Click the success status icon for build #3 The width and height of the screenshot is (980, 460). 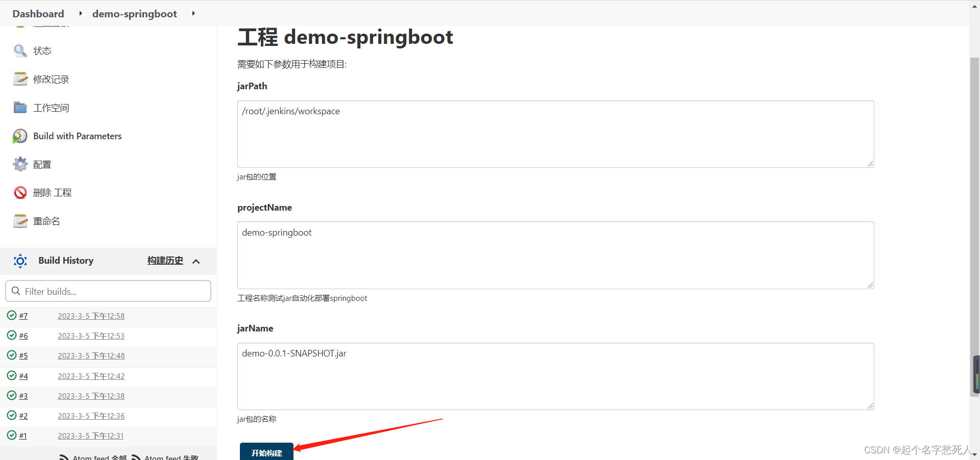point(12,395)
